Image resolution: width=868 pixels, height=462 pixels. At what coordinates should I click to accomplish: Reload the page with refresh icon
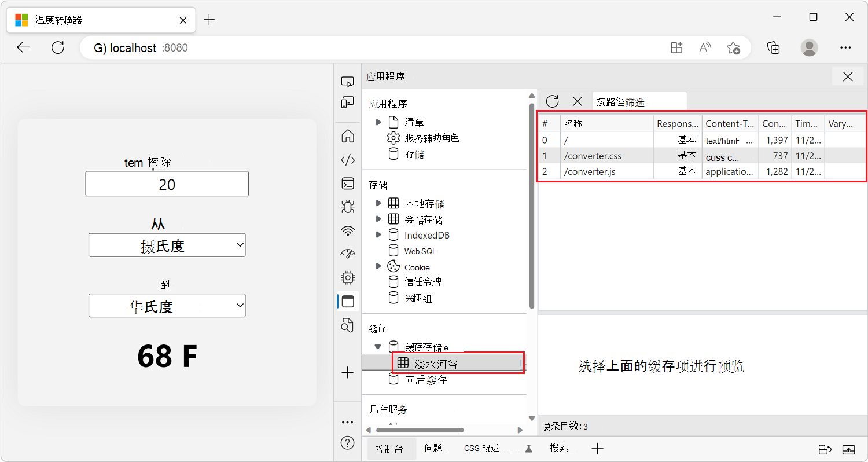click(58, 47)
